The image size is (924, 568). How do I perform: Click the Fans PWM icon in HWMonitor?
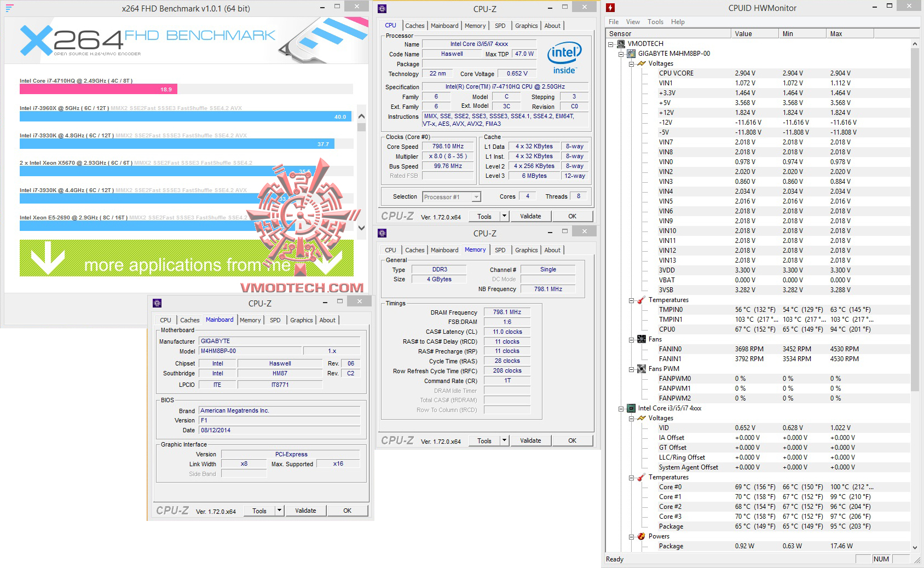[641, 368]
